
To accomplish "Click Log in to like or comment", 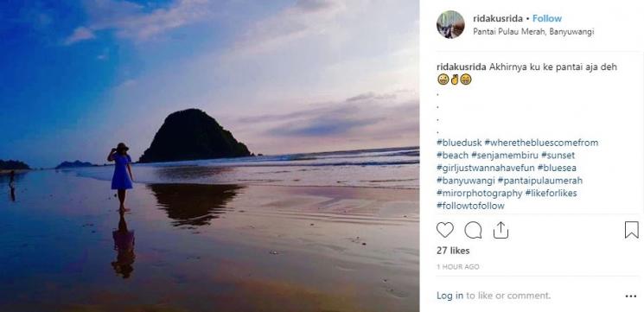I will [x=450, y=296].
